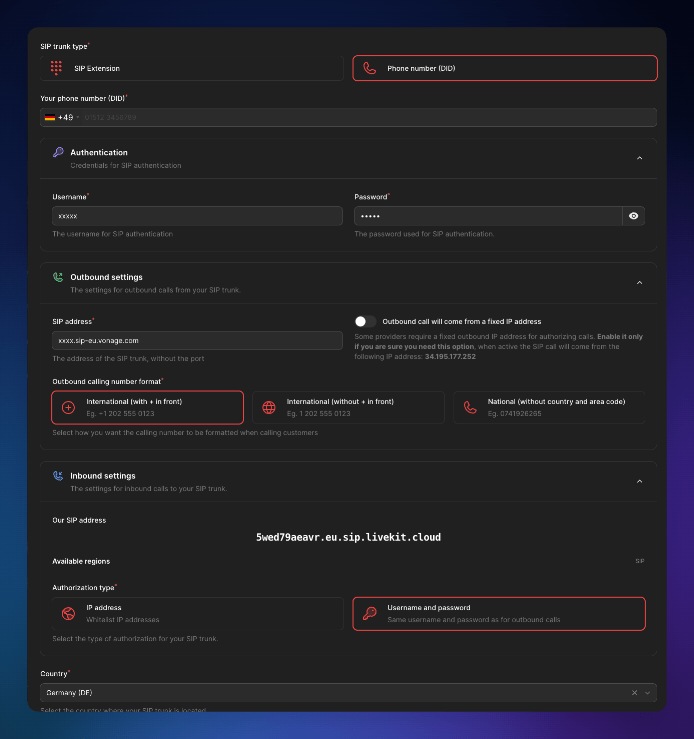Click the German flag icon

[x=50, y=117]
